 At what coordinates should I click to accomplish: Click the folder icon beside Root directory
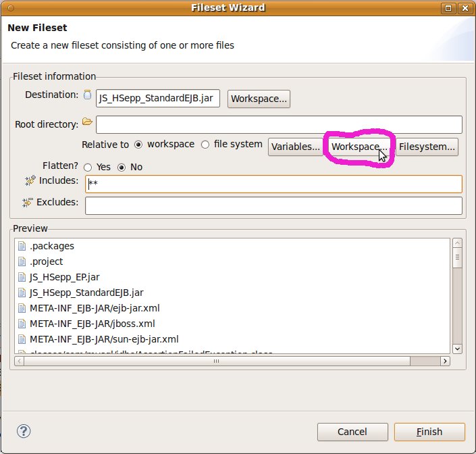click(86, 122)
